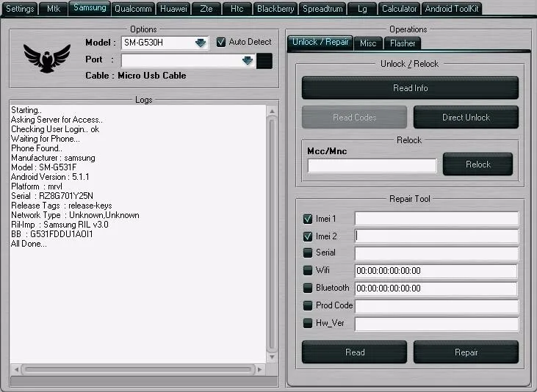Click the Wifi MAC address field
The image size is (537, 392).
pos(436,271)
